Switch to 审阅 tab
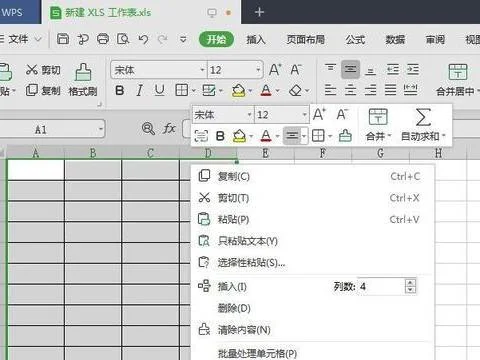Viewport: 480px width, 360px height. 435,40
